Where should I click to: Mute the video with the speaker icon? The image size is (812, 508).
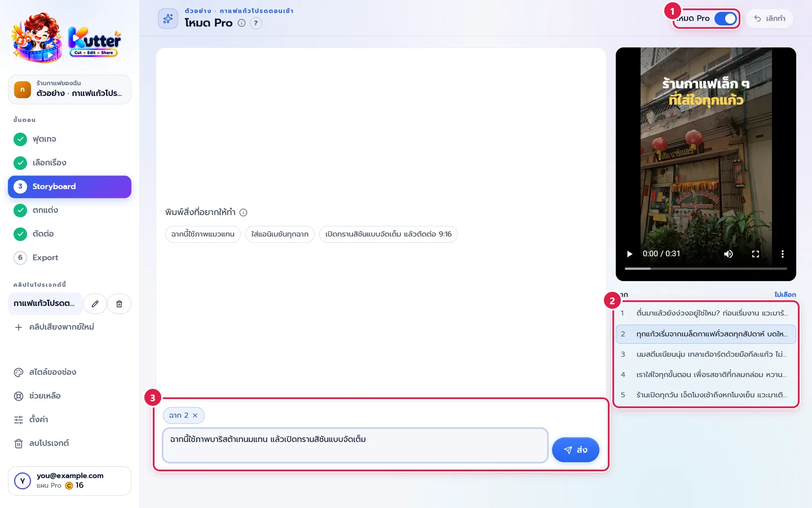(729, 254)
